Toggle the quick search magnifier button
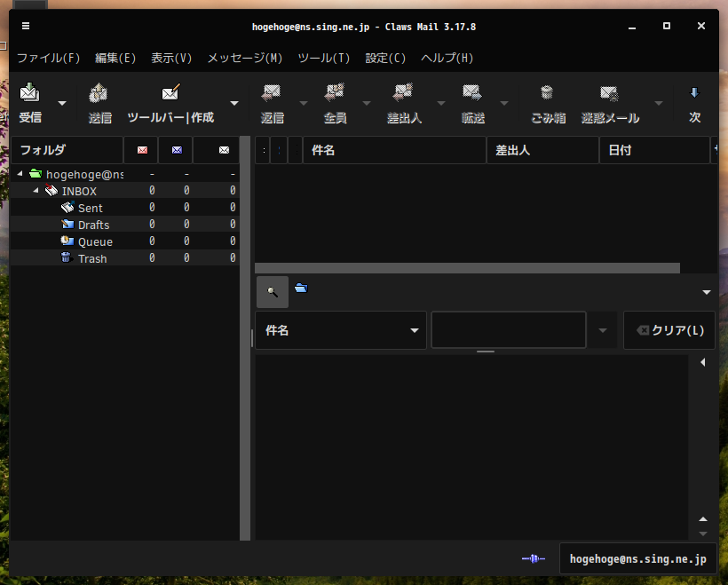728x585 pixels. [273, 291]
